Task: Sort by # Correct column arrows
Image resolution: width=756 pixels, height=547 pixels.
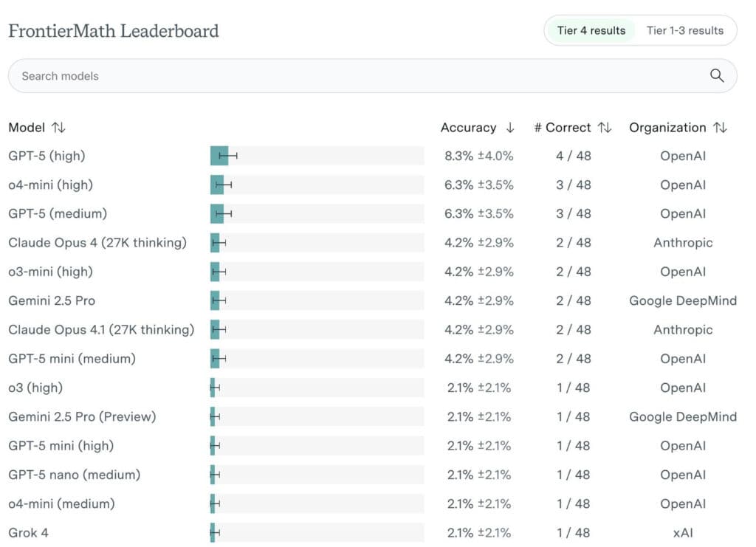Action: [x=605, y=127]
